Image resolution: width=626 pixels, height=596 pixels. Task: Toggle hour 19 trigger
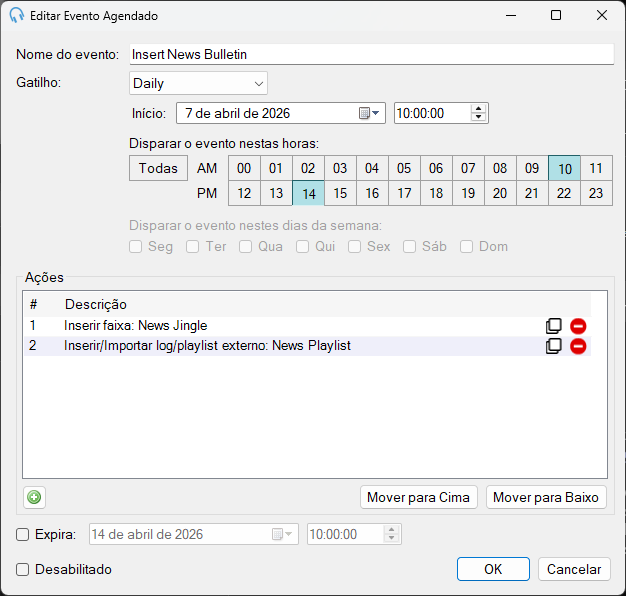tap(468, 193)
